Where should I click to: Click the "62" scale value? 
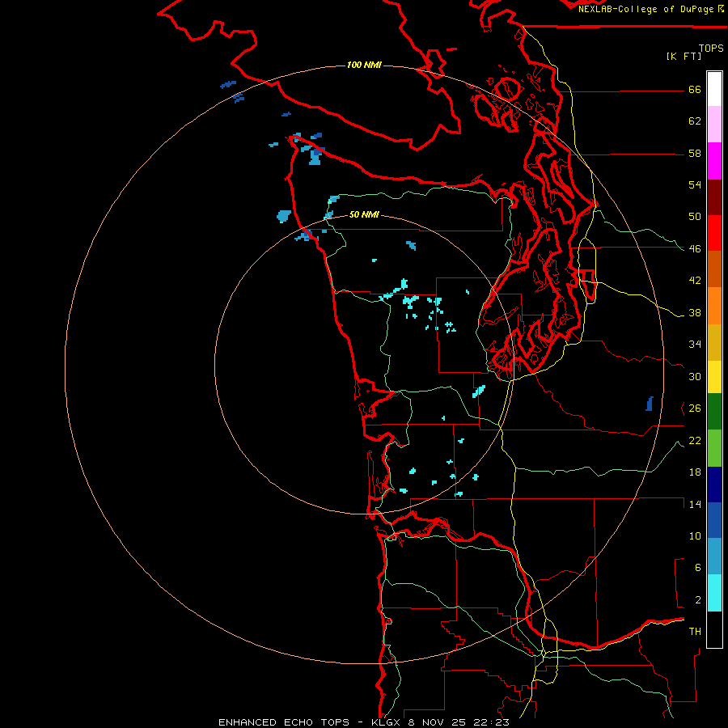(x=695, y=121)
